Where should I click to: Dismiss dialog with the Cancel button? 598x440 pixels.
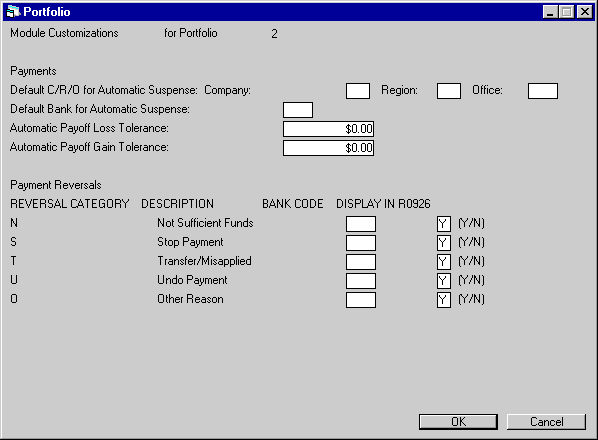click(x=546, y=422)
